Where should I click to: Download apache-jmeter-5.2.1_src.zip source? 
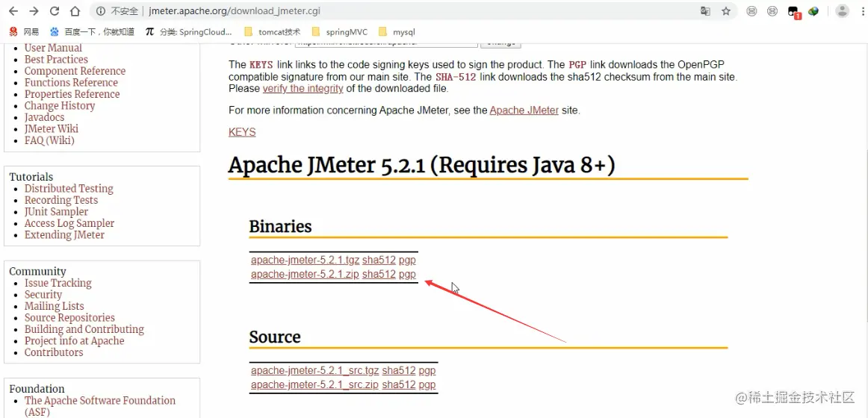point(315,385)
